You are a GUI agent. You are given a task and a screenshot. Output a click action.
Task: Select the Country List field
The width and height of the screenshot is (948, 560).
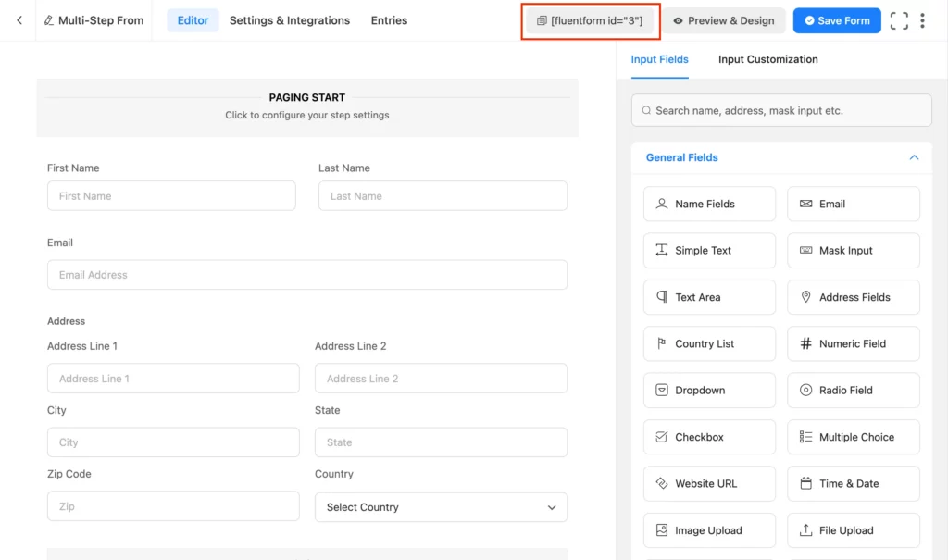709,343
